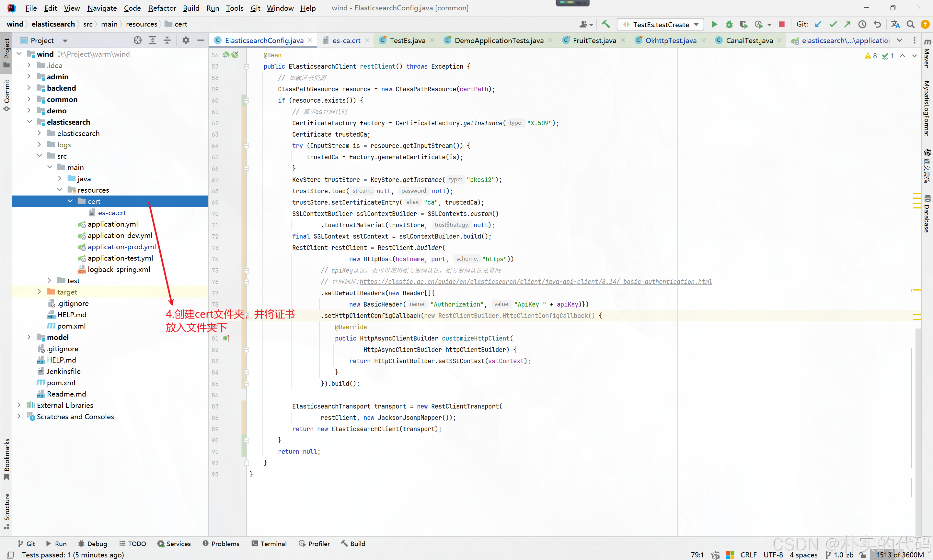Open Project panel settings gear

[x=186, y=40]
